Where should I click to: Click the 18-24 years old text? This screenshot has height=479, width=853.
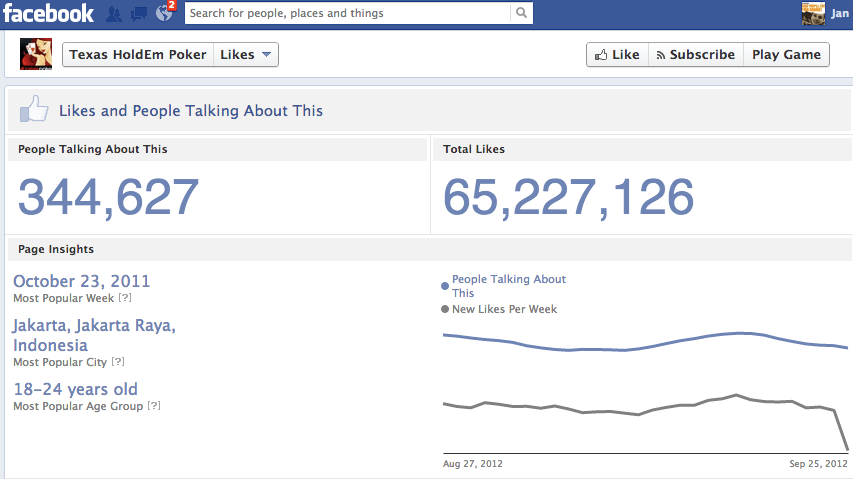(76, 389)
